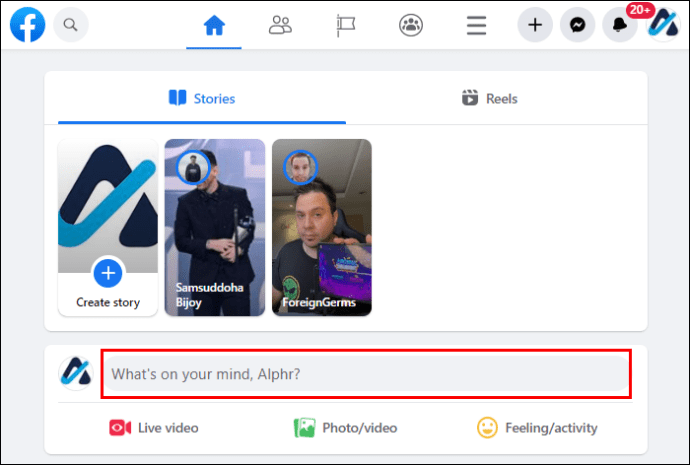Open the ForeignGerms story card
The image size is (690, 465).
click(x=322, y=227)
